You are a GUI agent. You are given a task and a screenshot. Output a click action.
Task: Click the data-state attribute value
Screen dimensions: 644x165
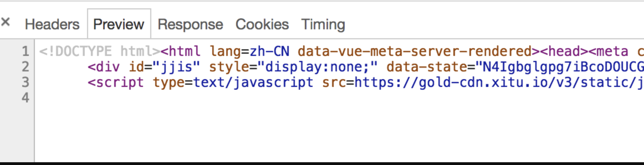[563, 67]
